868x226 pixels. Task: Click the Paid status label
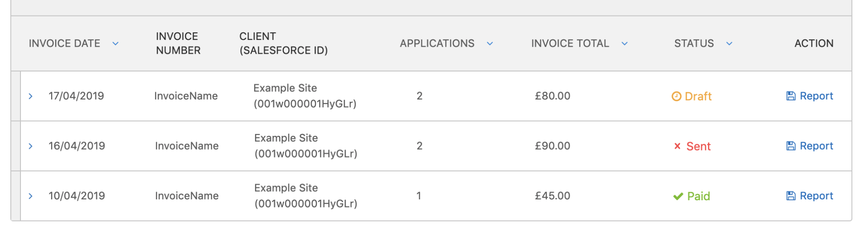[699, 196]
